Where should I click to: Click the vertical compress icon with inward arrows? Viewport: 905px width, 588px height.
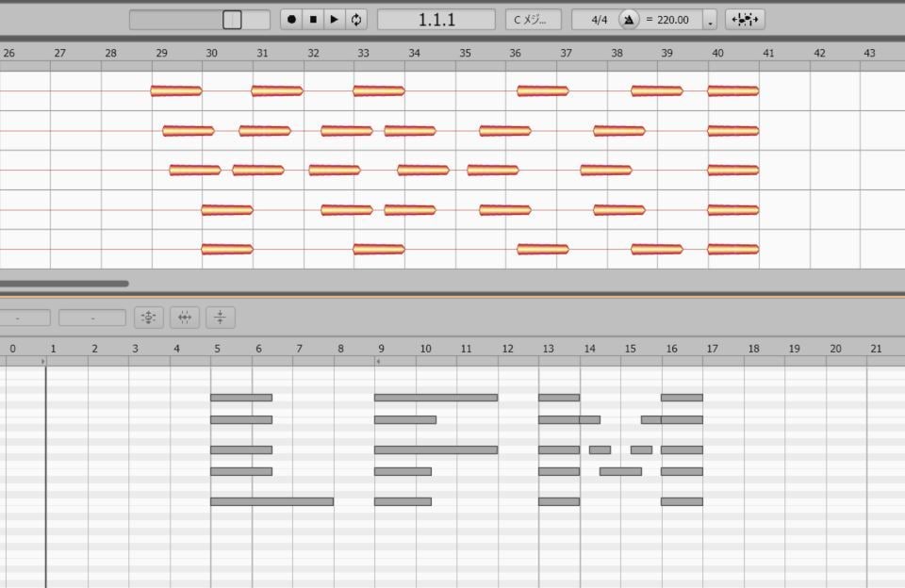click(x=220, y=318)
